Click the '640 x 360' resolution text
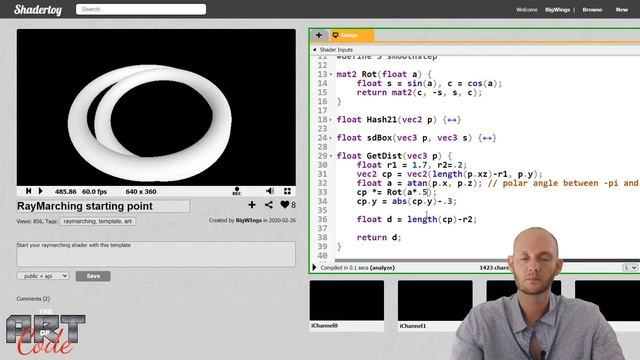 [x=141, y=191]
